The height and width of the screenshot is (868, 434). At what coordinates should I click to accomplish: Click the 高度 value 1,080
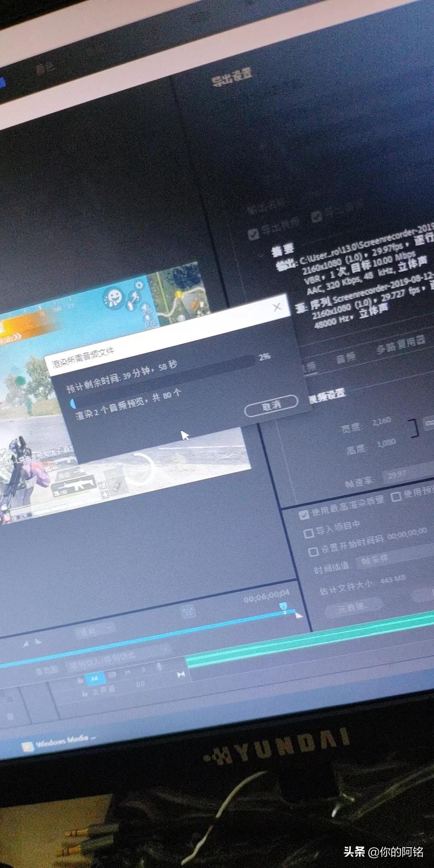(386, 443)
